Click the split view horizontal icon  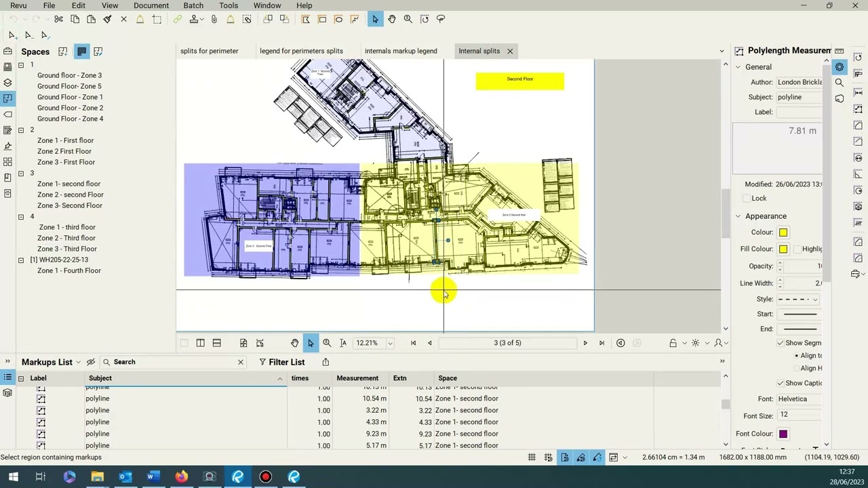point(217,343)
